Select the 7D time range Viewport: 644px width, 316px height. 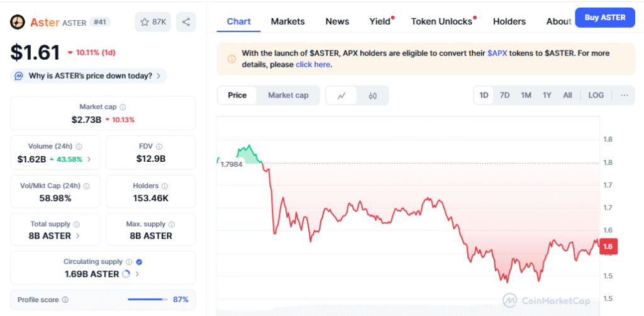point(504,95)
